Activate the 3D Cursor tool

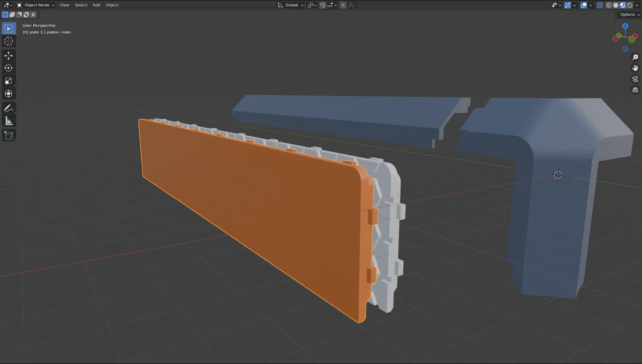click(x=8, y=41)
